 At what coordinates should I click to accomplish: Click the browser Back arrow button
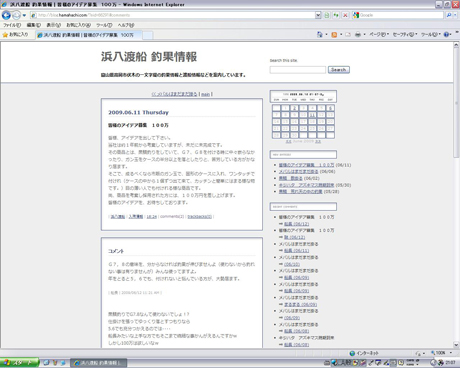click(x=6, y=15)
